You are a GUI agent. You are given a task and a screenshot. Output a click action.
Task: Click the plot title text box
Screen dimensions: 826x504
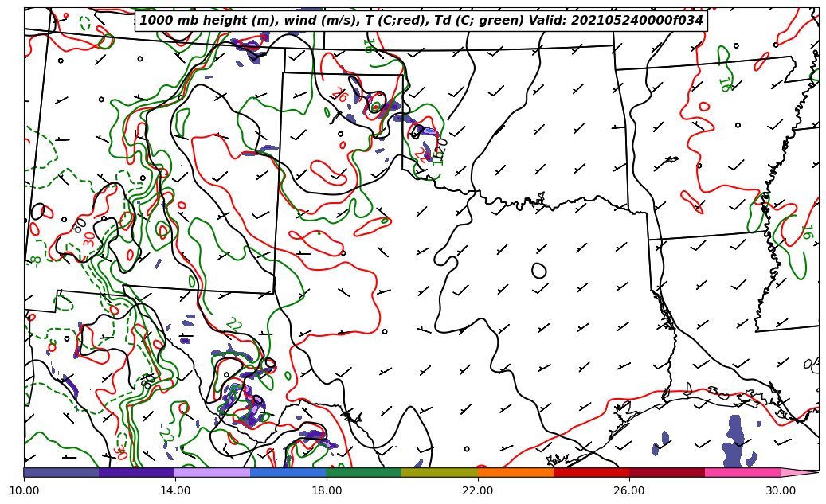click(421, 21)
